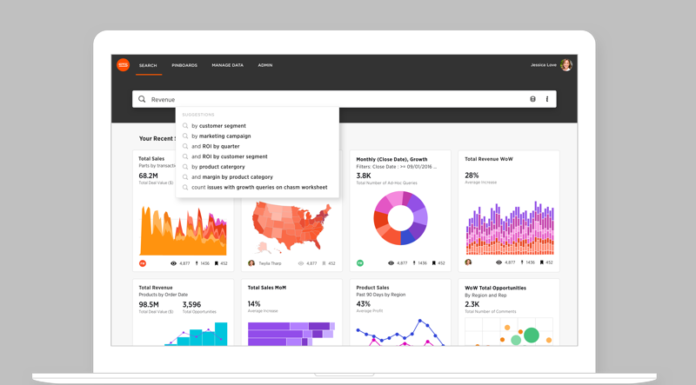696x385 pixels.
Task: Click the 2.3K total comments value
Action: point(472,305)
